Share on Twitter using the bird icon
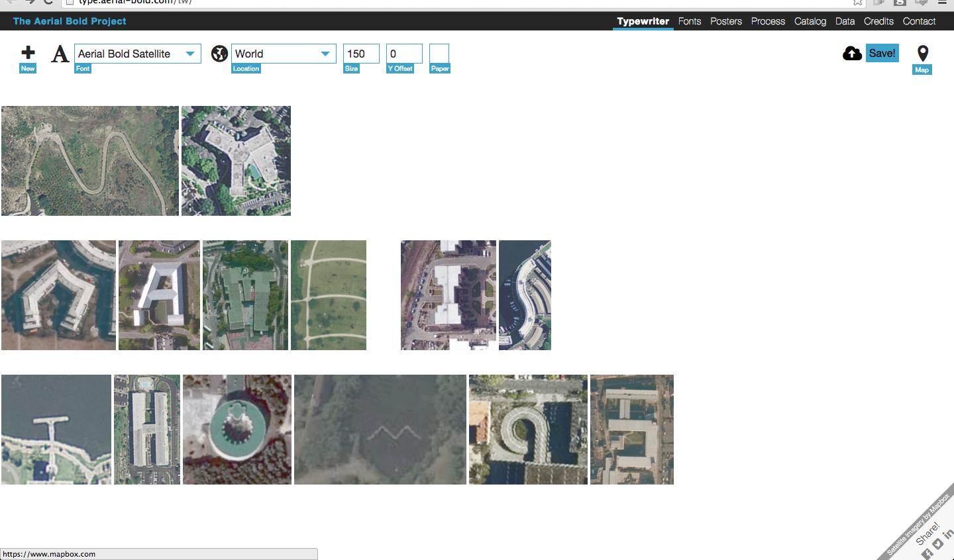The height and width of the screenshot is (560, 954). [x=938, y=544]
